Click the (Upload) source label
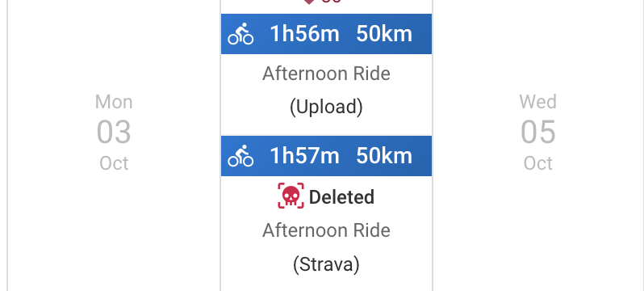The width and height of the screenshot is (644, 291). [x=327, y=107]
